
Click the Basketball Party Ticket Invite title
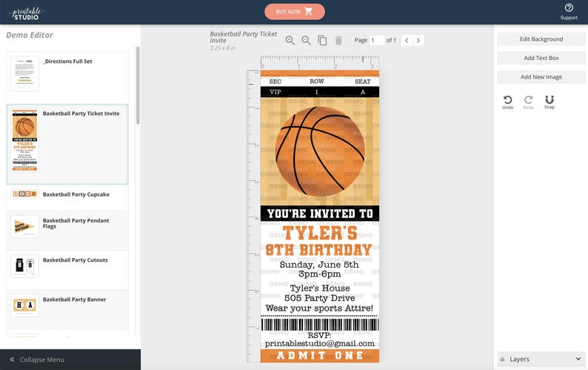pos(243,37)
